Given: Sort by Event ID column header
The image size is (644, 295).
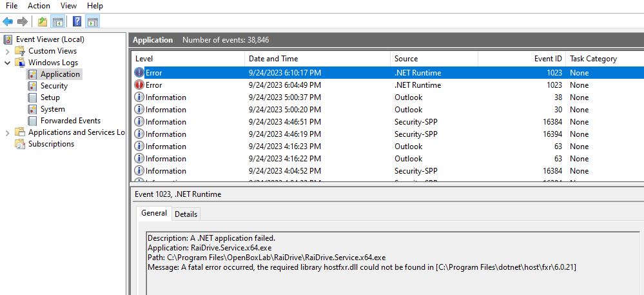Looking at the screenshot, I should click(548, 59).
